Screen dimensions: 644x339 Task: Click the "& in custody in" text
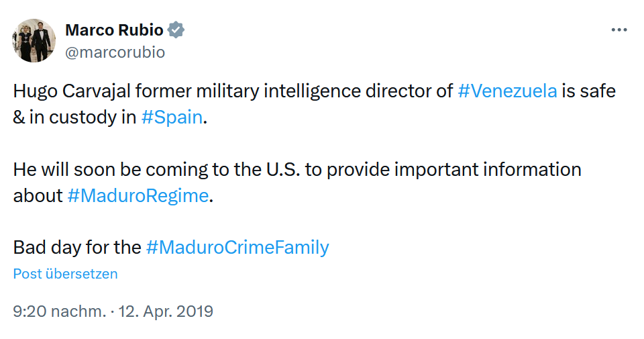point(74,117)
